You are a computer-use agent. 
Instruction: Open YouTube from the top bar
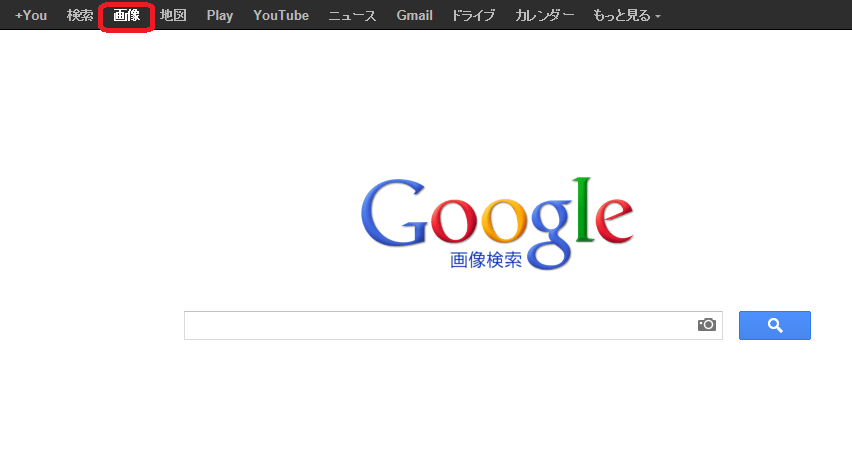[281, 15]
